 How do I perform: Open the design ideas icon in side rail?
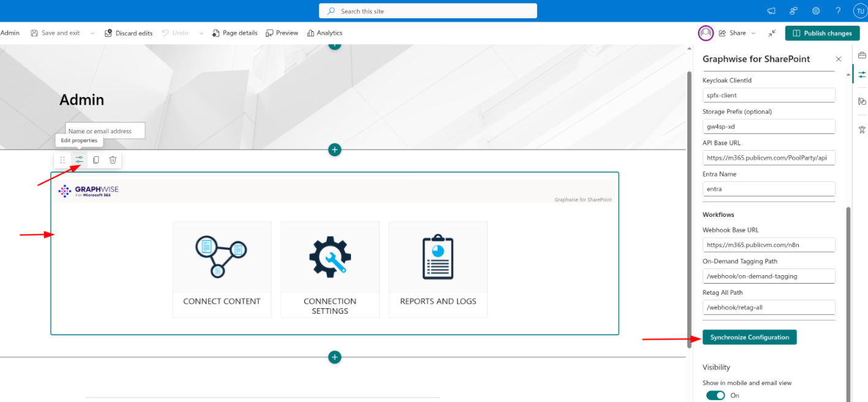click(x=862, y=101)
